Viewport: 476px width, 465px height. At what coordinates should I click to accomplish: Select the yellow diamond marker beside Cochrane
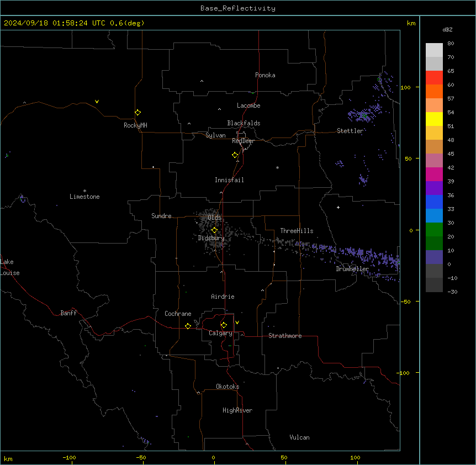coord(188,326)
